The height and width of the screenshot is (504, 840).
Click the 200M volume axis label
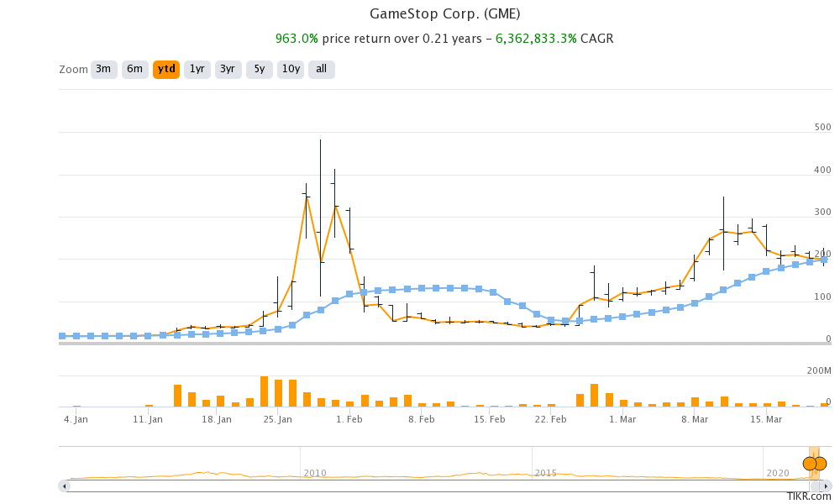click(x=819, y=370)
